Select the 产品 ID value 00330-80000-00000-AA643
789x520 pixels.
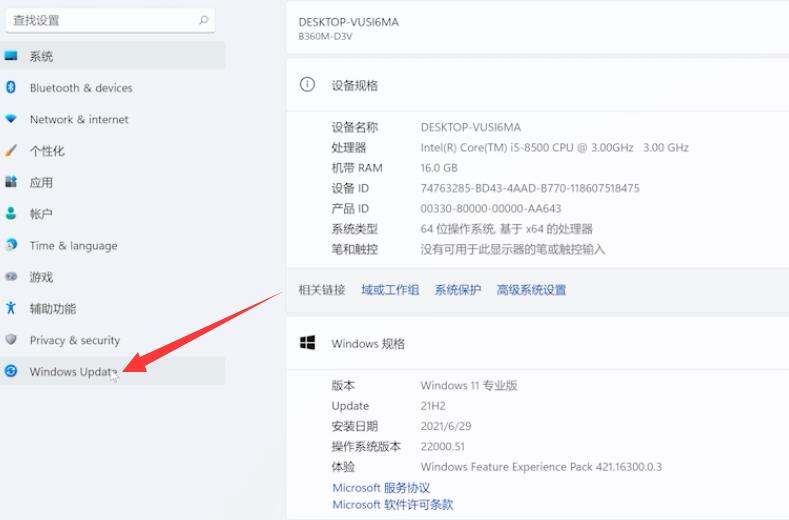[x=491, y=208]
